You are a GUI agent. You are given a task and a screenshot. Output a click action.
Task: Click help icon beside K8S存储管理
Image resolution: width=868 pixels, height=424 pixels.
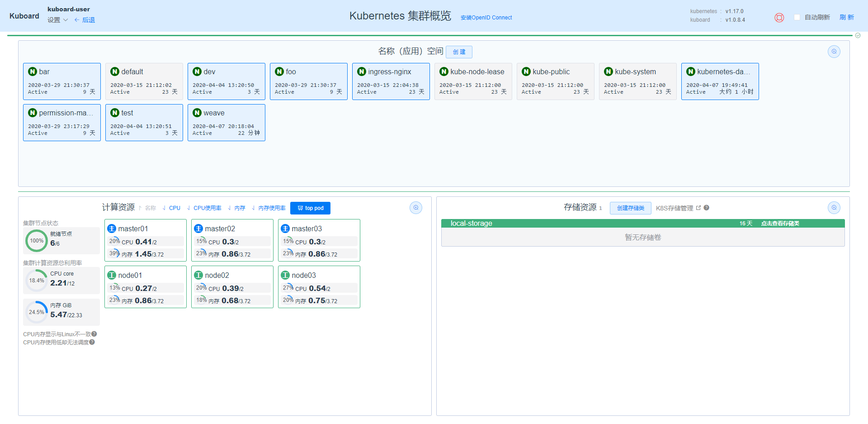706,208
